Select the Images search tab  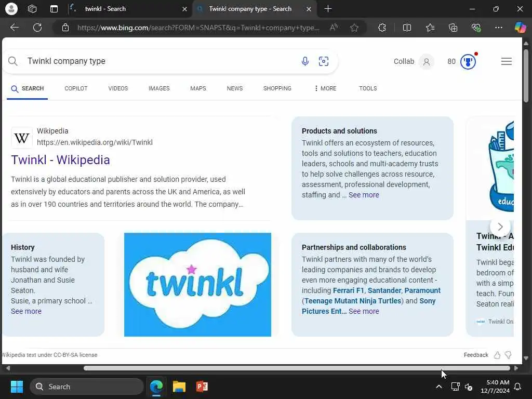pyautogui.click(x=159, y=88)
